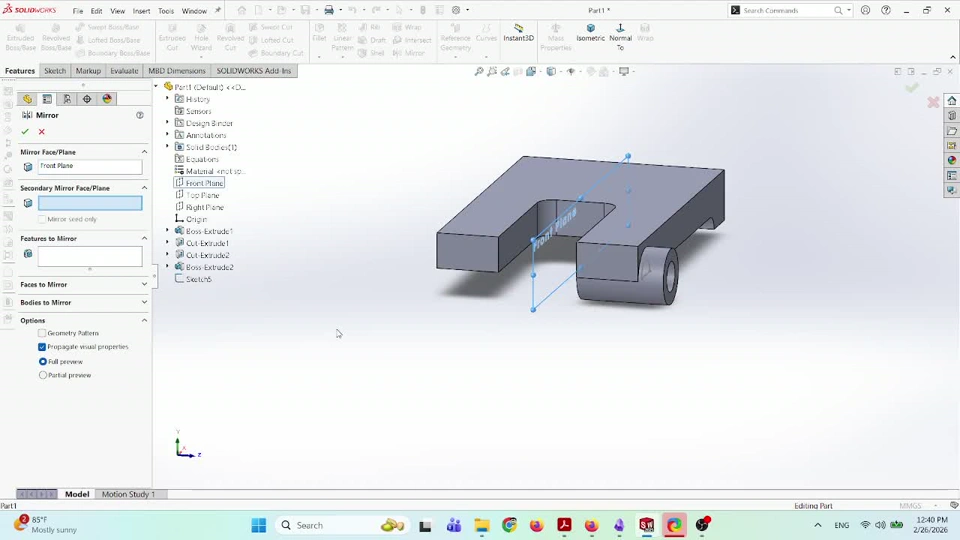Expand the Bodies to Mirror section
The width and height of the screenshot is (960, 540).
tap(144, 302)
